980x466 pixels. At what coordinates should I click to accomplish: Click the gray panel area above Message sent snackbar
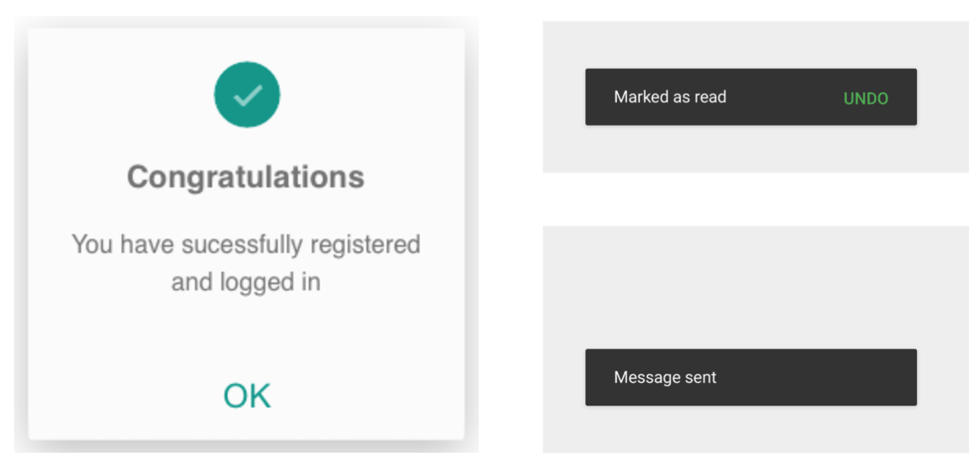click(x=754, y=285)
